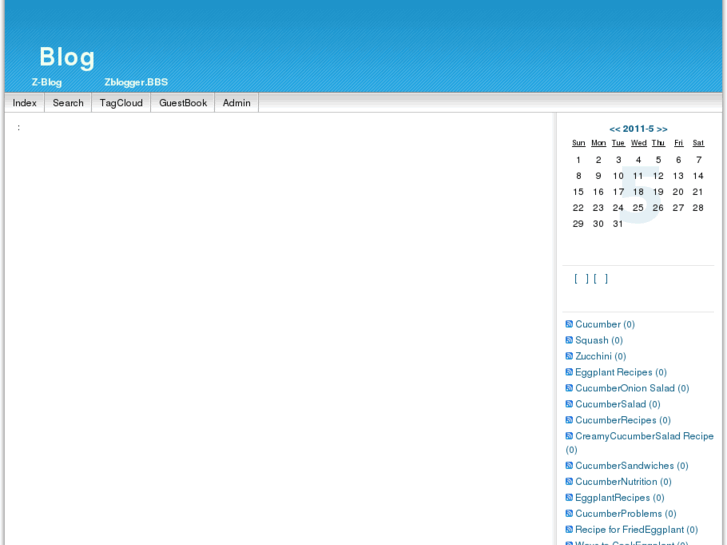This screenshot has height=545, width=727.
Task: Open the Z-Blog header link
Action: coord(46,82)
